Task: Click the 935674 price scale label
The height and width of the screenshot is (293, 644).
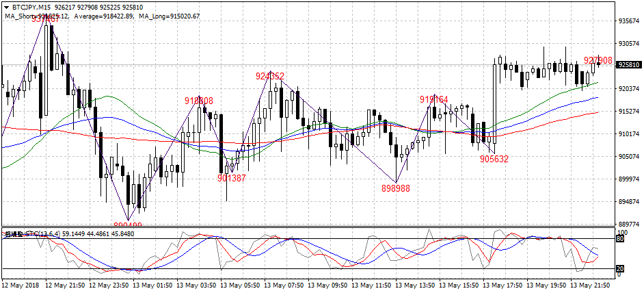Action: pos(628,21)
